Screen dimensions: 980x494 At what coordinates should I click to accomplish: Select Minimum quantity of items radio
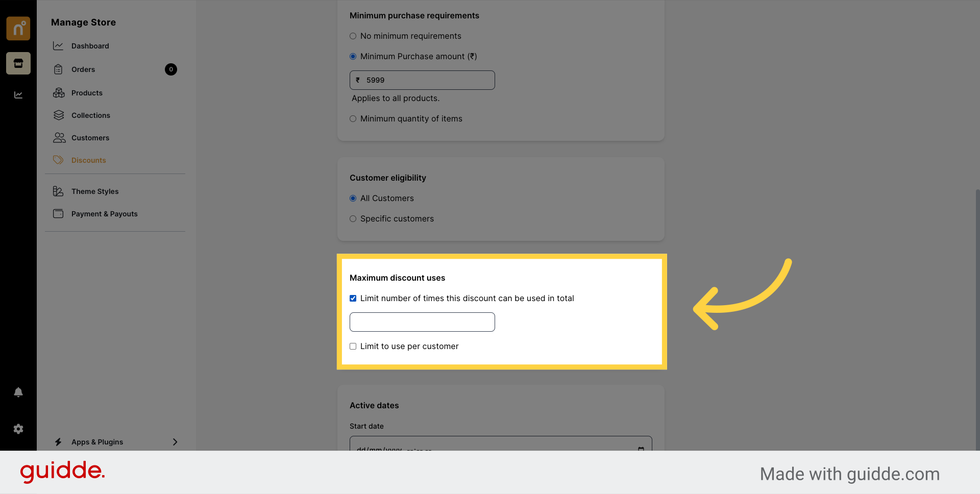point(353,119)
